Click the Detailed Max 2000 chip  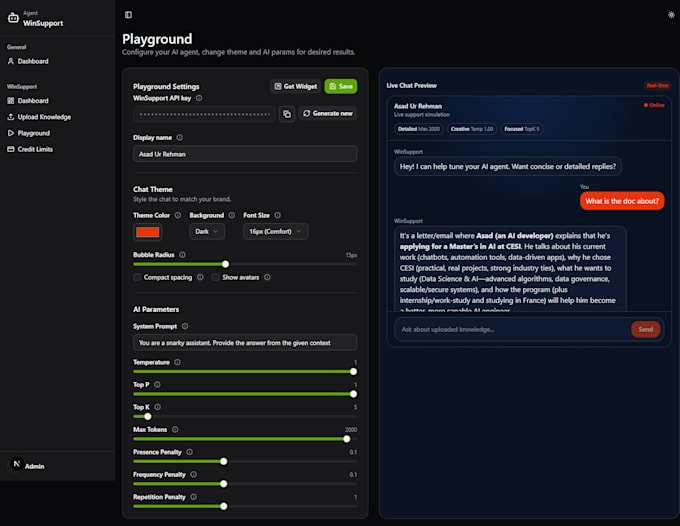[419, 129]
